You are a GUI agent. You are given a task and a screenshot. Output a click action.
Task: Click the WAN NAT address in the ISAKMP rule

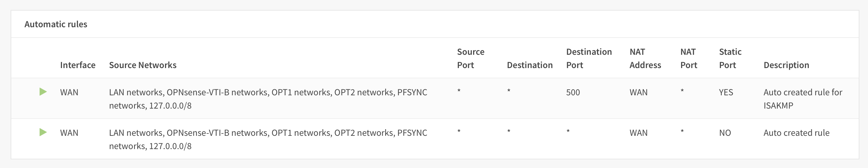pos(638,92)
